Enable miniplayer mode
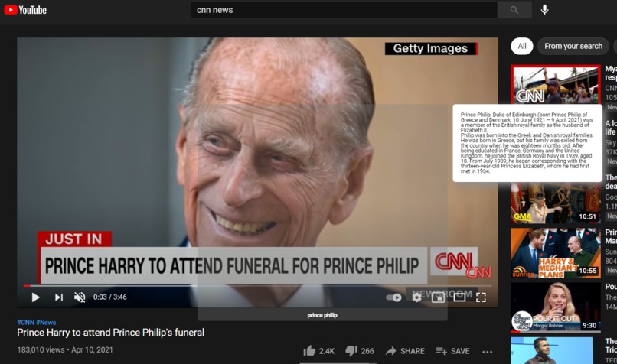This screenshot has height=364, width=617. tap(438, 297)
